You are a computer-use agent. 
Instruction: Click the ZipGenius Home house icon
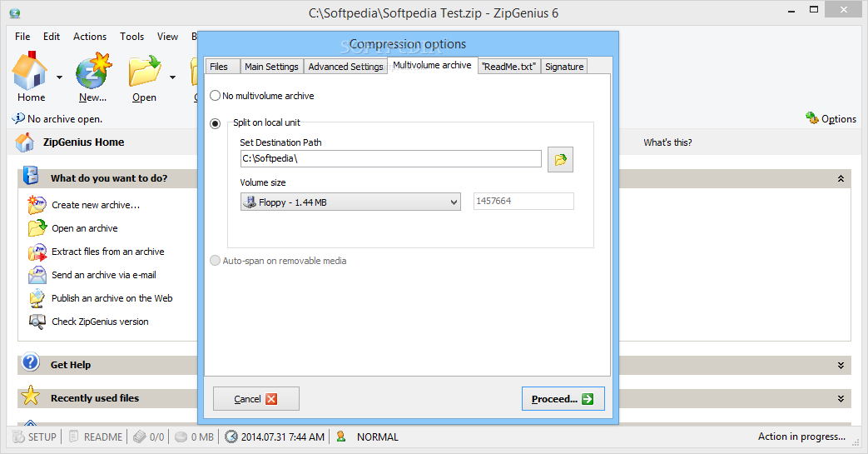(25, 142)
